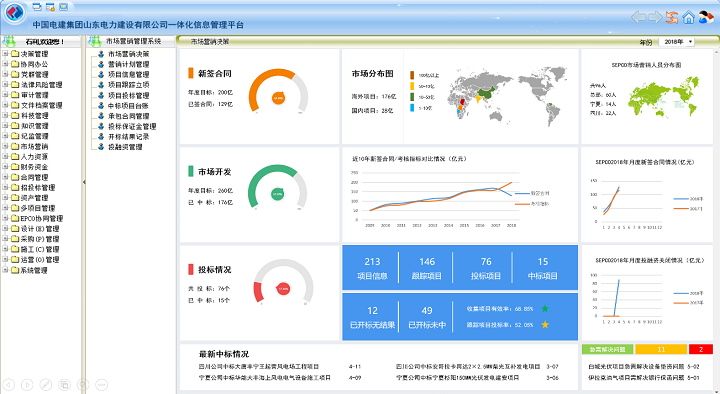This screenshot has height=394, width=720.
Task: Open 投标保证金管理 in the marketing menu
Action: (132, 126)
